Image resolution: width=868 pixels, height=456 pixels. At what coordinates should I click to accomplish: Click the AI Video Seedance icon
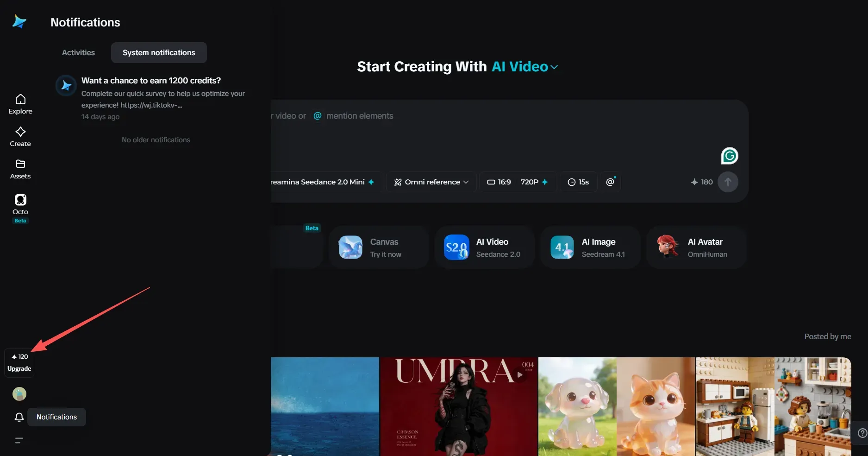(456, 247)
